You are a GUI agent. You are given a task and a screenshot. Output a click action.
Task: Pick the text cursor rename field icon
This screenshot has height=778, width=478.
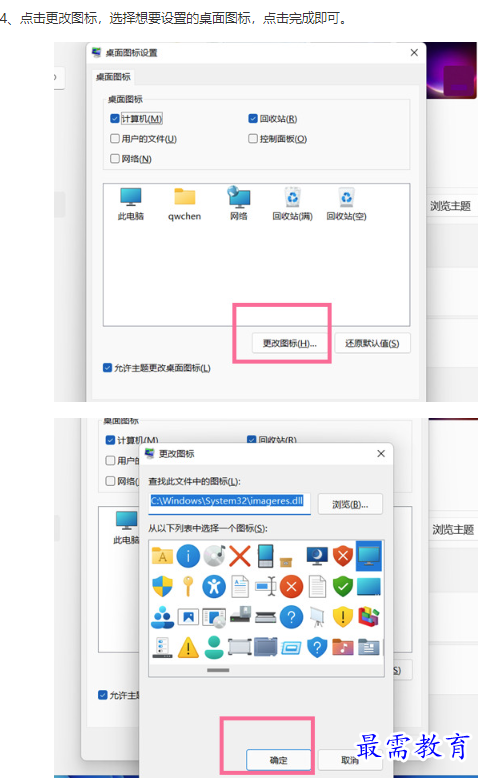pos(266,587)
